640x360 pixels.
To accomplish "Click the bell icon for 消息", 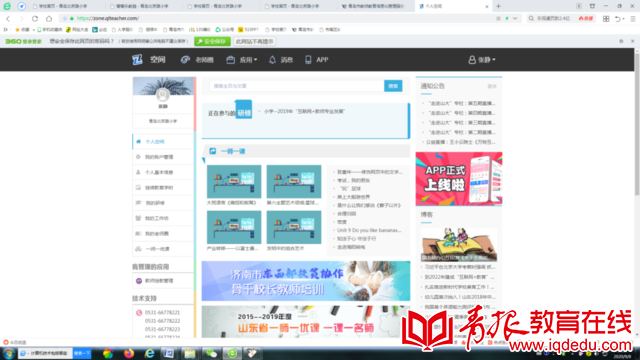I will [x=272, y=60].
